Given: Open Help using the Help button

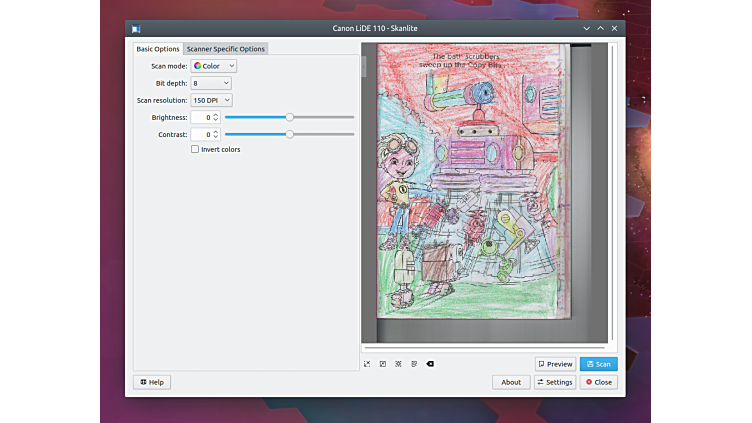Looking at the screenshot, I should coord(152,382).
